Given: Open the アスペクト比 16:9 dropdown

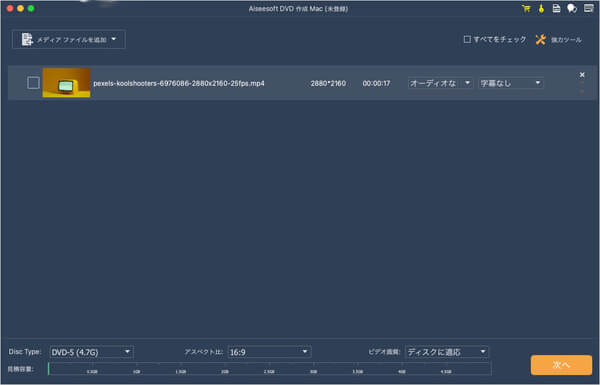Looking at the screenshot, I should [x=269, y=352].
